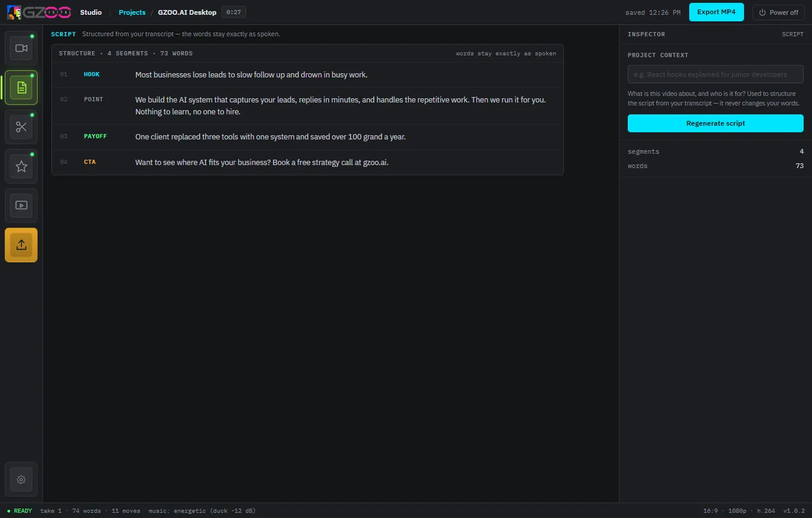Select the CTA segment label
Viewport: 812px width, 518px height.
click(90, 162)
